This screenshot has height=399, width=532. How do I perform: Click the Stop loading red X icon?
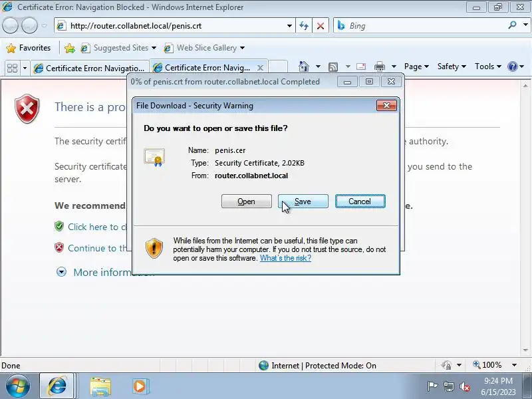320,26
